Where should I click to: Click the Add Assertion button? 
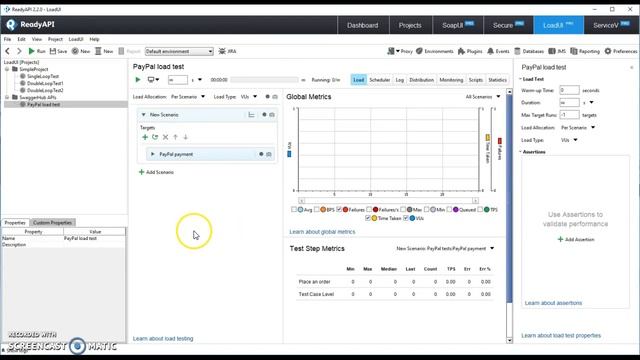coord(576,240)
